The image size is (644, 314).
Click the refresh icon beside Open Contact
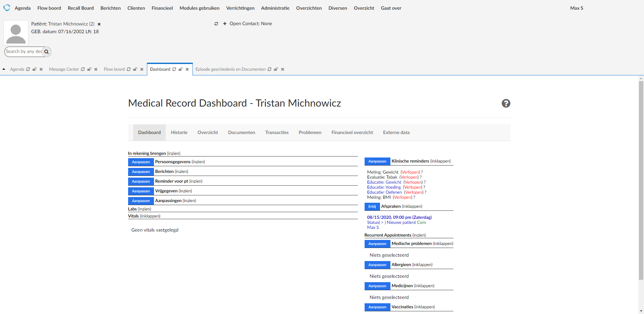[x=216, y=24]
